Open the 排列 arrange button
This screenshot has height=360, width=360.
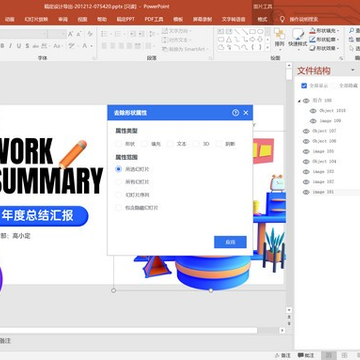[279, 38]
